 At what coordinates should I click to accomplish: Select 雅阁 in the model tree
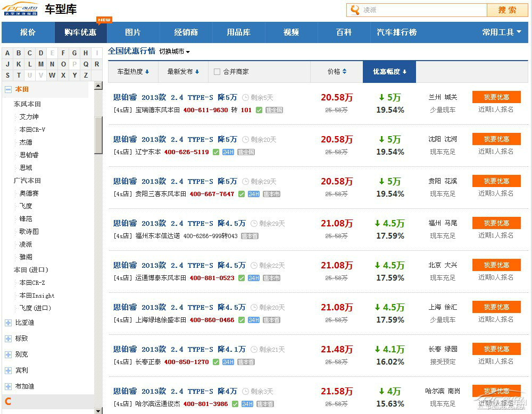(26, 257)
